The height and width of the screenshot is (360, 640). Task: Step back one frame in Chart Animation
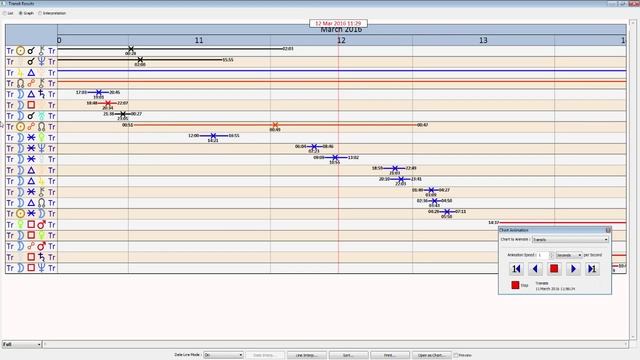pyautogui.click(x=516, y=269)
